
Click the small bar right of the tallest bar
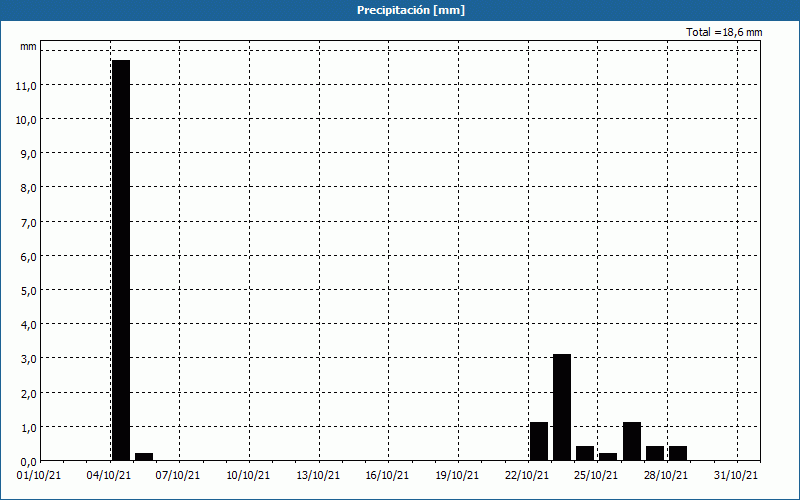pyautogui.click(x=144, y=457)
